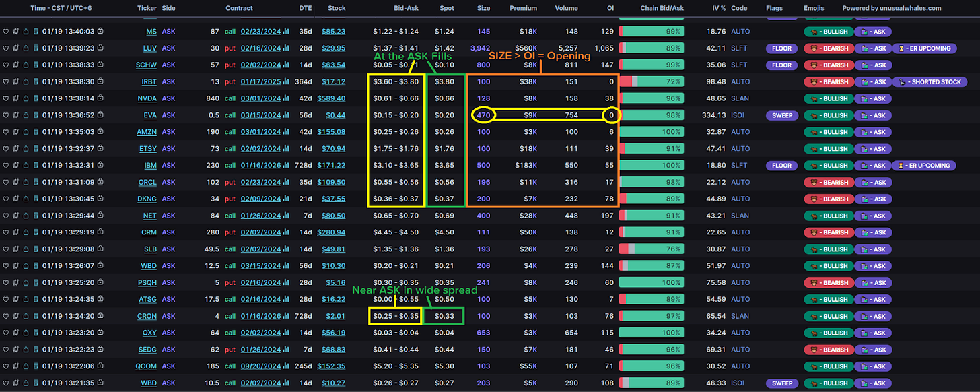The image size is (980, 392).
Task: Sort by the Volume column header
Action: coord(566,9)
